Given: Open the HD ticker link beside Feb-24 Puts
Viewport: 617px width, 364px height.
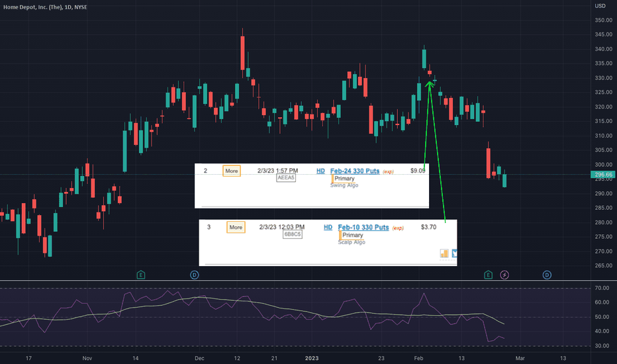Looking at the screenshot, I should coord(320,171).
